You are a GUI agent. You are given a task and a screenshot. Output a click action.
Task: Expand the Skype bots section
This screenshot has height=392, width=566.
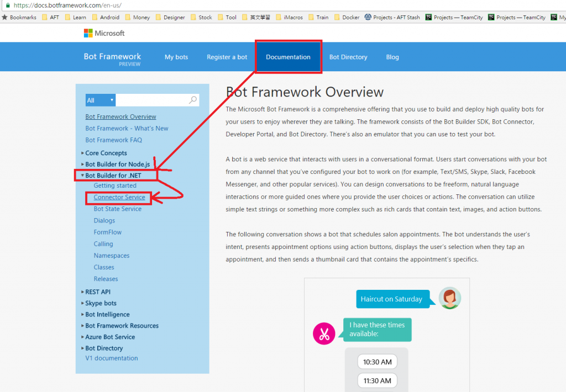98,303
